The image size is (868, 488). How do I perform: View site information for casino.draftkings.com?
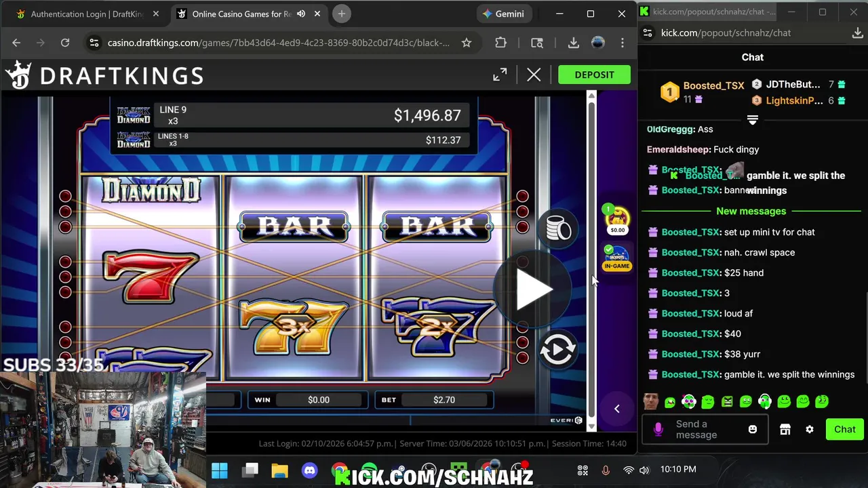(94, 43)
